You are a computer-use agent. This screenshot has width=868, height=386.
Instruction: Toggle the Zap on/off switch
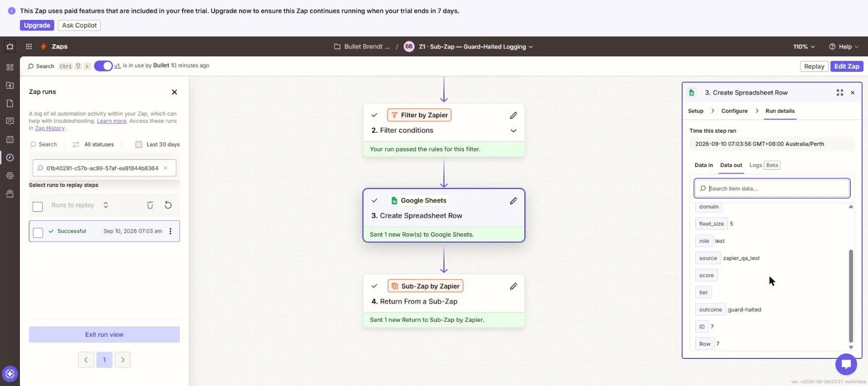tap(103, 66)
